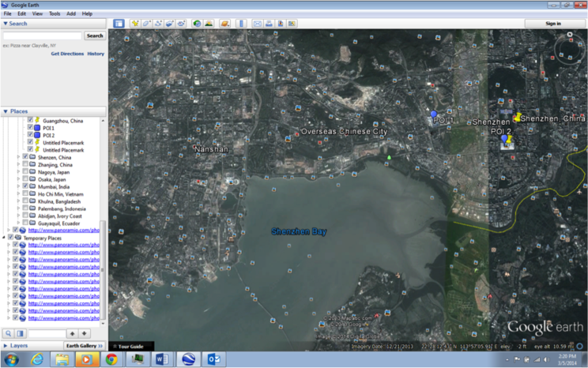
Task: Check the Nagoya, Japan folder checkbox
Action: click(x=25, y=171)
